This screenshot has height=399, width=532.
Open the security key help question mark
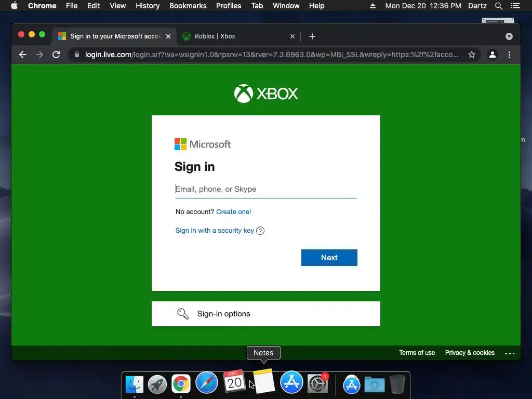tap(260, 231)
